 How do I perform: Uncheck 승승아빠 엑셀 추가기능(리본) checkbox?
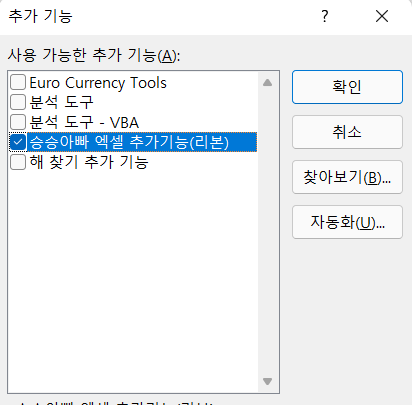click(x=18, y=142)
